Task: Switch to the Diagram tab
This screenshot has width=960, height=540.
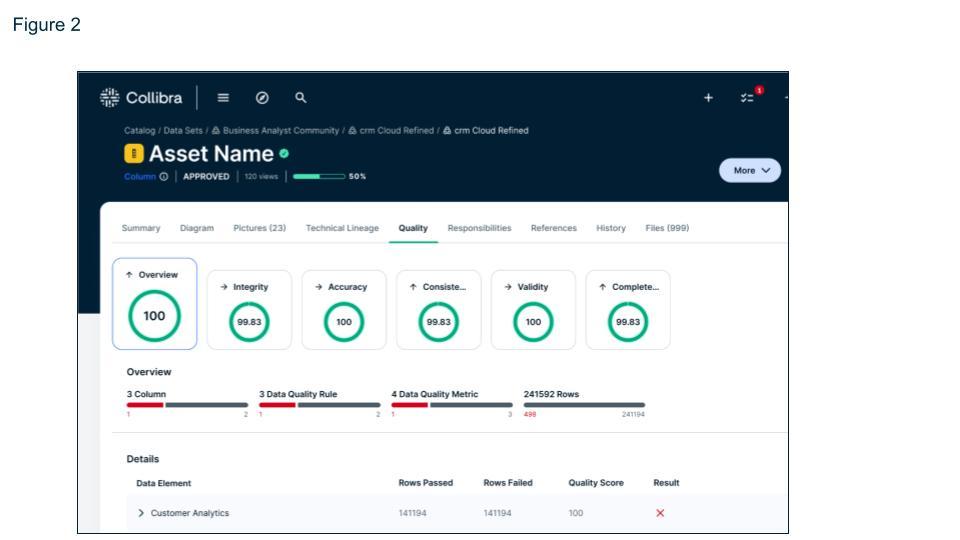Action: 197,228
